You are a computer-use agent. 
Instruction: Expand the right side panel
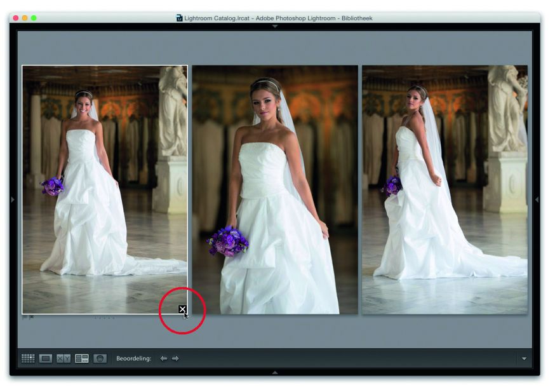point(537,199)
